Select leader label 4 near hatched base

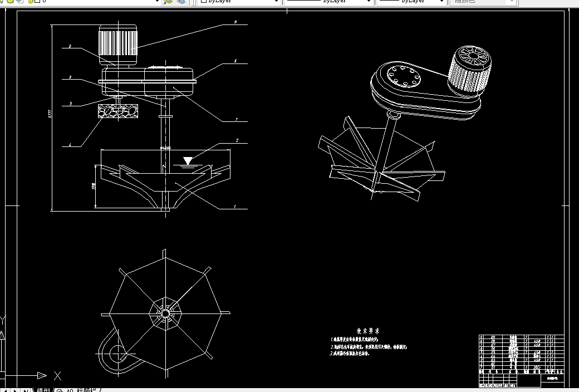[70, 145]
